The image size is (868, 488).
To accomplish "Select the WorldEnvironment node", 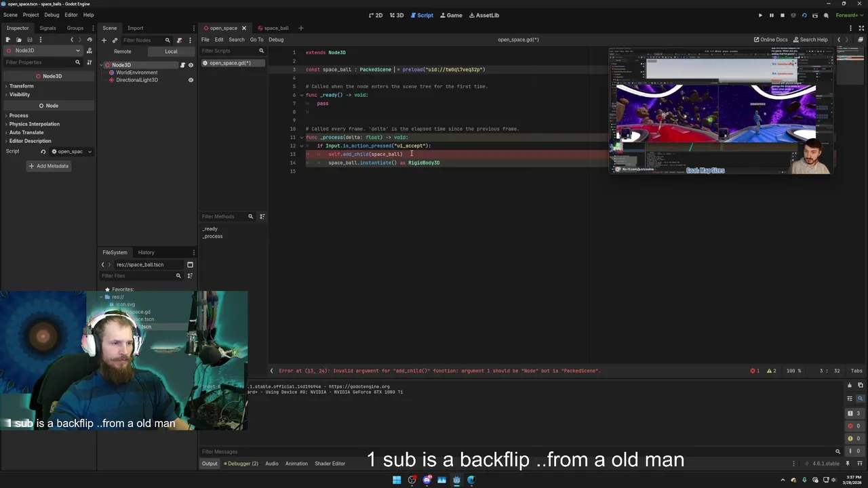I will tap(136, 73).
